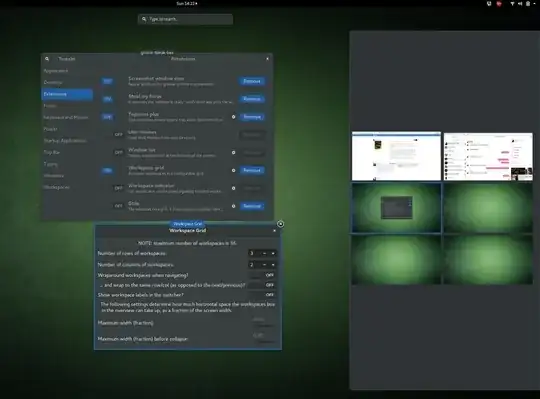The width and height of the screenshot is (540, 399).
Task: Enable show workspace labels in the switcher
Action: coord(263,295)
